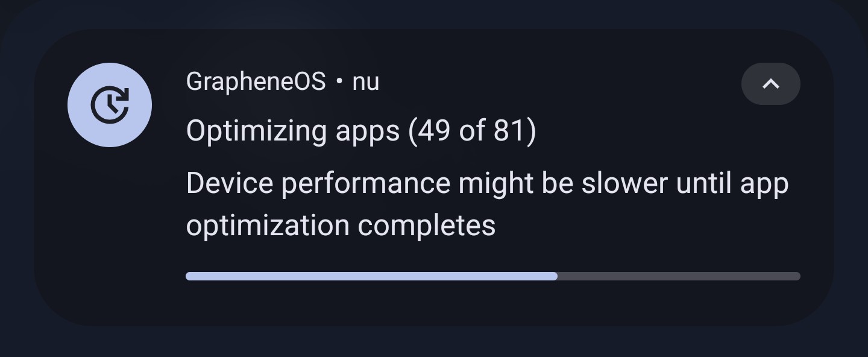The image size is (868, 357).
Task: Click the word "slower" in the notification body
Action: (624, 183)
